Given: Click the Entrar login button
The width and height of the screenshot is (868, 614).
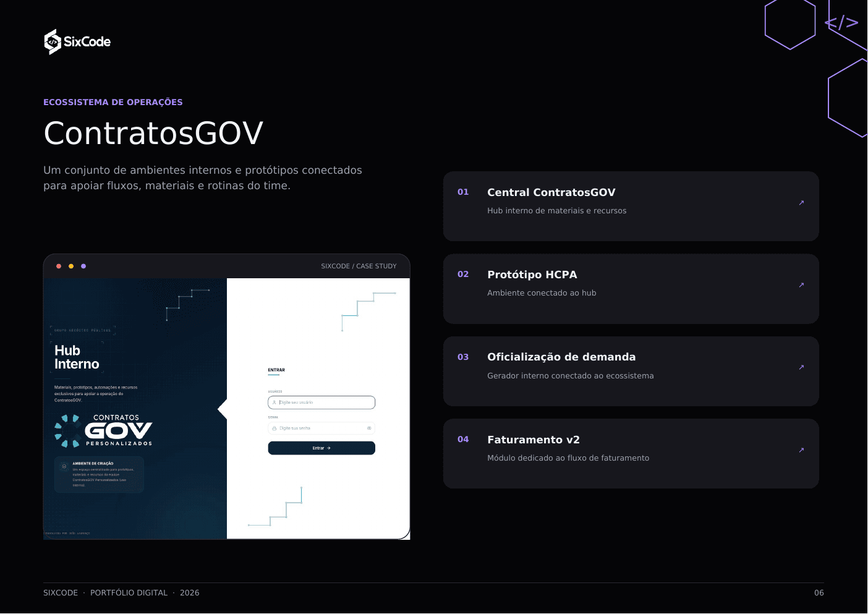Looking at the screenshot, I should coord(321,448).
